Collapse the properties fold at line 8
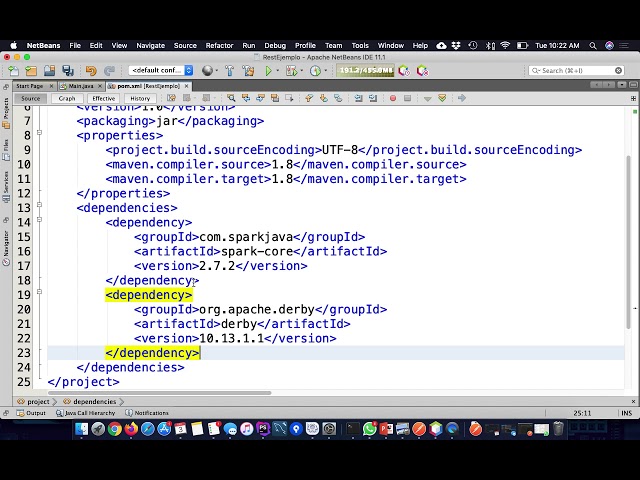The image size is (640, 480). (39, 132)
